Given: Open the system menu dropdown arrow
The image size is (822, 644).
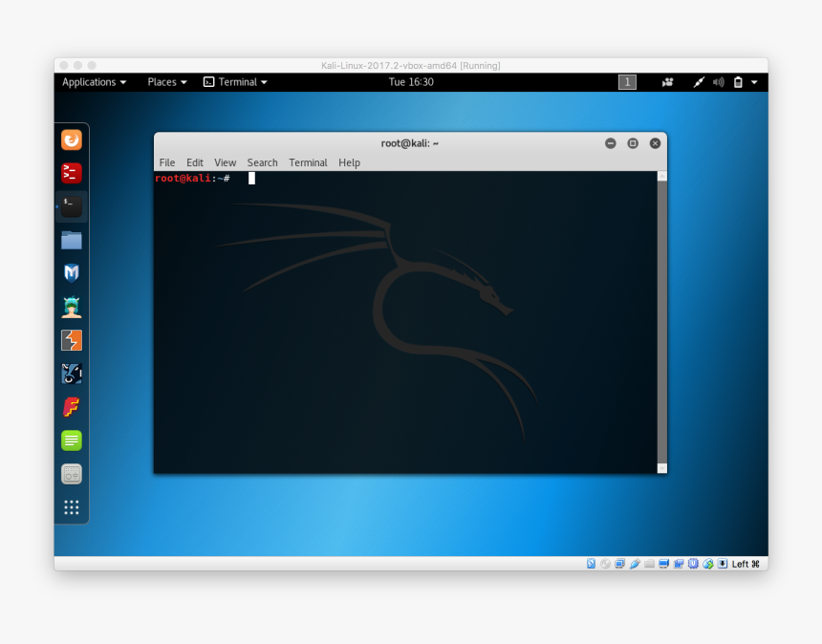Looking at the screenshot, I should (x=754, y=82).
